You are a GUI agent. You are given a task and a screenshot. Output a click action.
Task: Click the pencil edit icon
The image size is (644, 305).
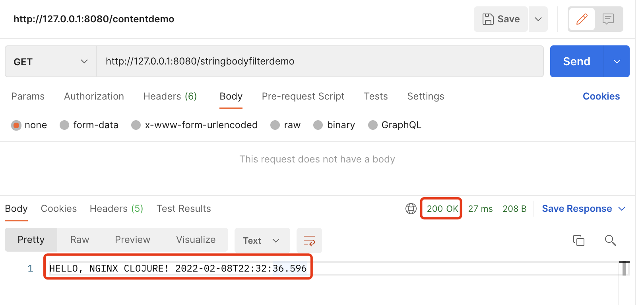582,19
